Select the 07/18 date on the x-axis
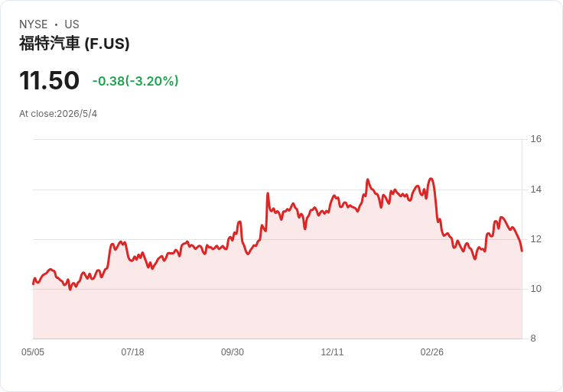The width and height of the screenshot is (563, 392). coord(132,352)
